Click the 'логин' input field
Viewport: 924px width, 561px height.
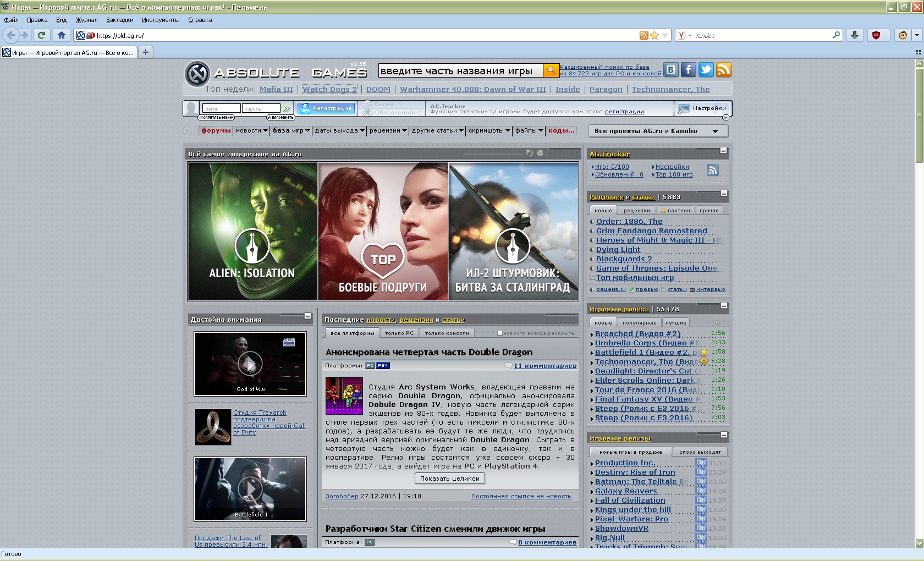tap(221, 108)
